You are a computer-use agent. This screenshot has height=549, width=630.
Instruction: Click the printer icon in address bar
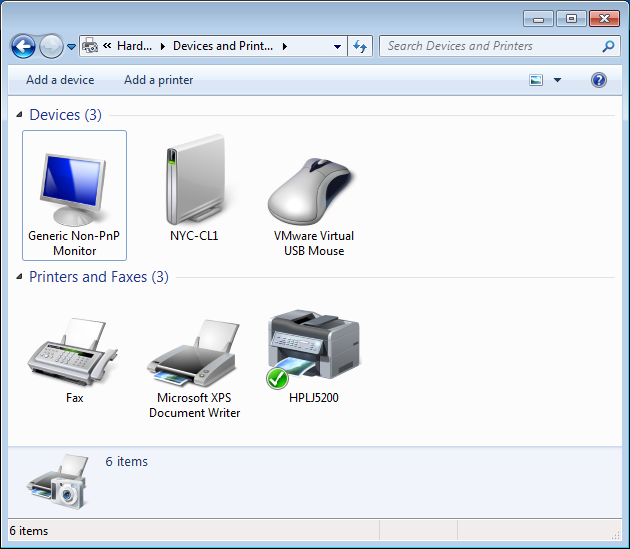pos(90,46)
